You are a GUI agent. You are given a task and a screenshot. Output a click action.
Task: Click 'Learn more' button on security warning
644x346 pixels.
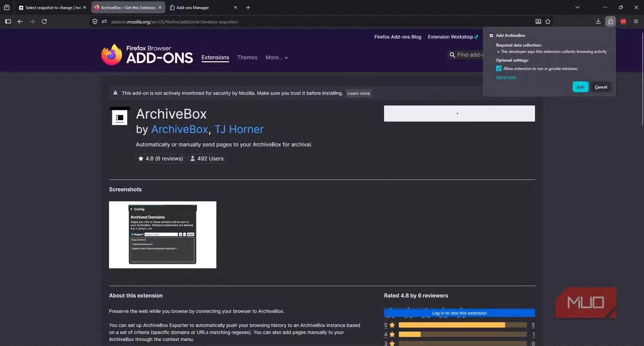coord(358,93)
